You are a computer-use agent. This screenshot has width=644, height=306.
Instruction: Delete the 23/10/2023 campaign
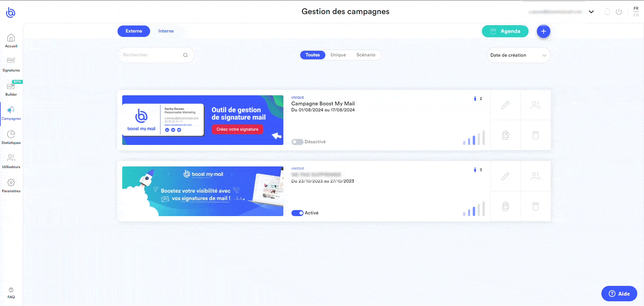(536, 206)
